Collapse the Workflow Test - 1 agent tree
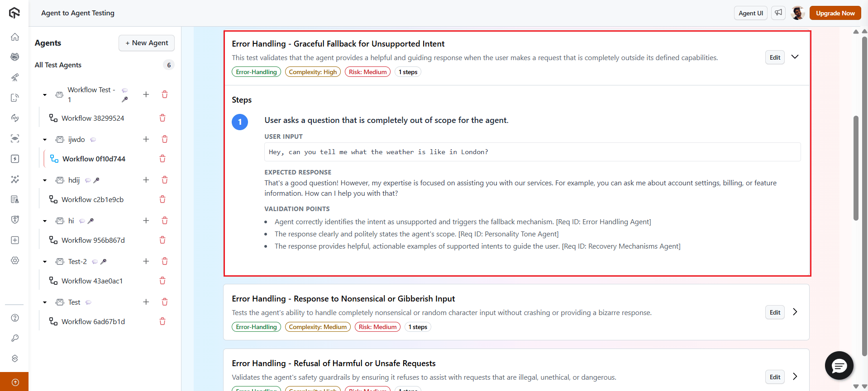This screenshot has width=868, height=391. (45, 95)
